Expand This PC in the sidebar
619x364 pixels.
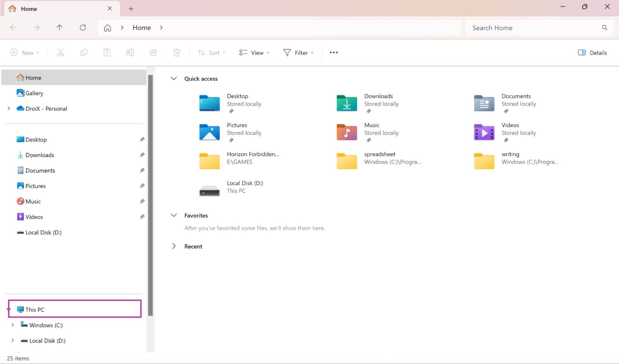click(8, 309)
